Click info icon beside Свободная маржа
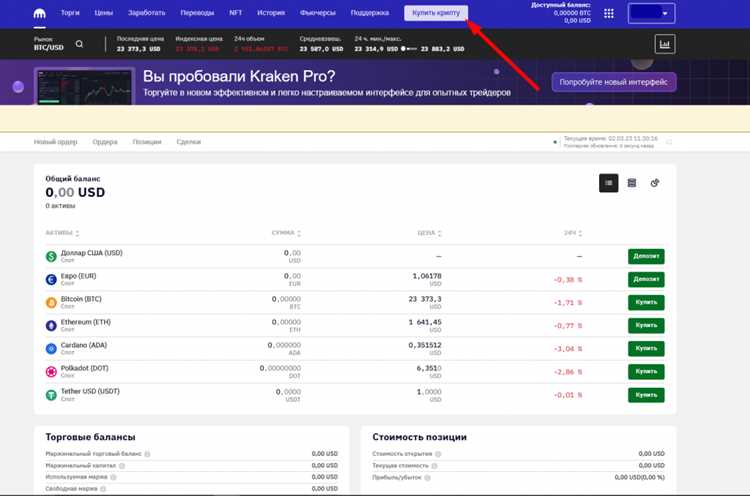 (x=103, y=489)
